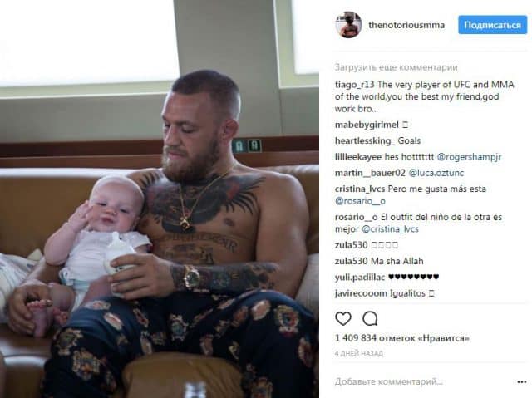
Task: Open lillieekayee commenter profile
Action: pos(358,156)
